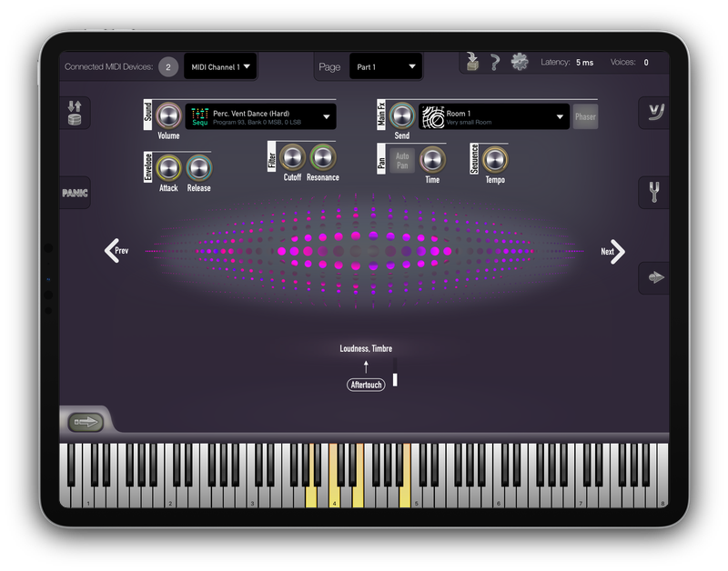Click the download/import box icon
The height and width of the screenshot is (571, 728).
(471, 62)
